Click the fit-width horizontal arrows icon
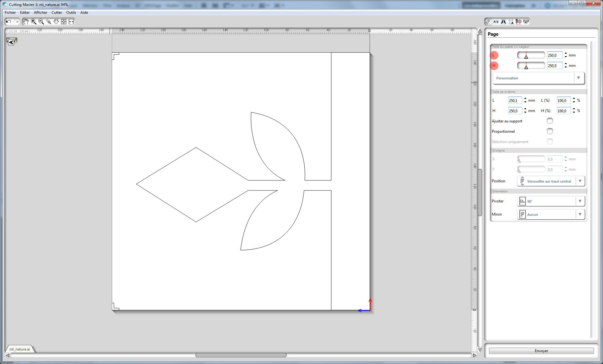The image size is (603, 364). coord(71,22)
